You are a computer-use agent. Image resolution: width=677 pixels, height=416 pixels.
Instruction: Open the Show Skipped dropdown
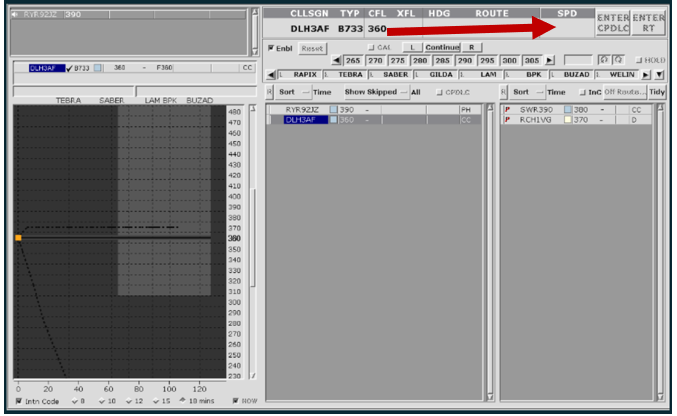[376, 92]
